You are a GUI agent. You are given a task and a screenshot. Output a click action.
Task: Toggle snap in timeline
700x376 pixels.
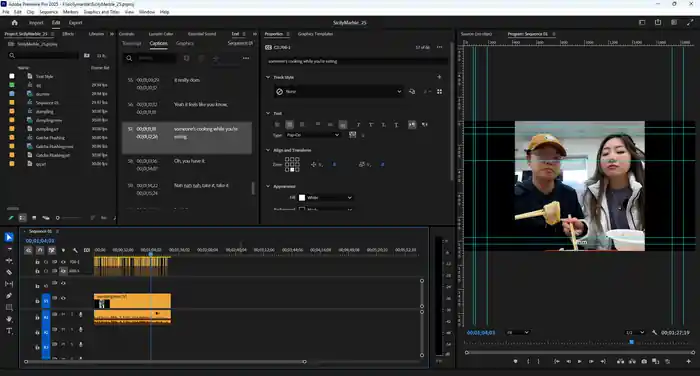tap(40, 250)
